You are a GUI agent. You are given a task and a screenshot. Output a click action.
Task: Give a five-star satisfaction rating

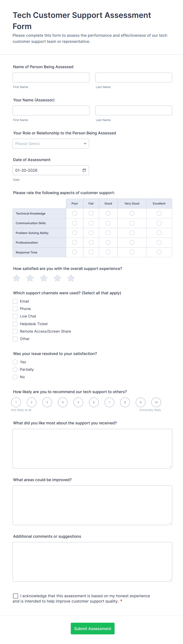71,278
